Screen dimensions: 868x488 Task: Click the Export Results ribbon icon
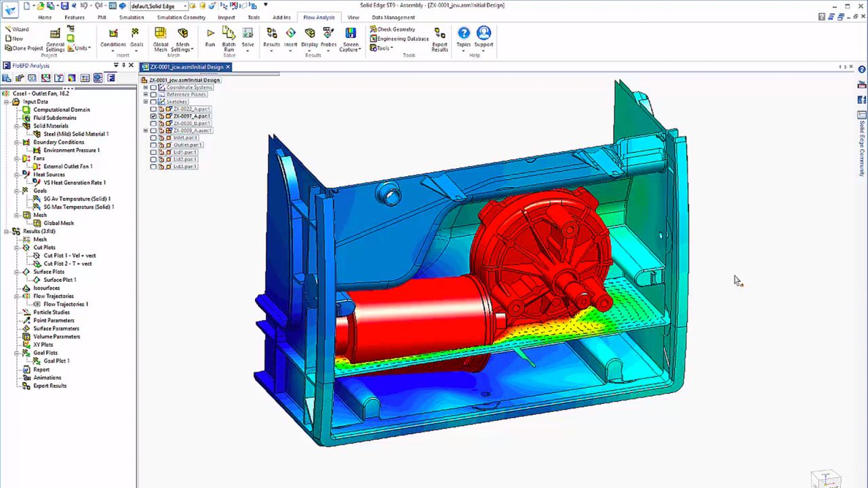pos(439,39)
